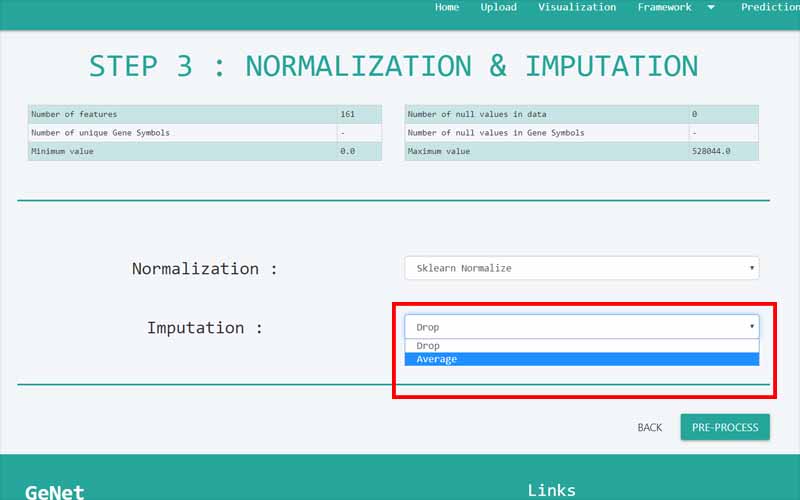
Task: Expand the Framework menu caret arrow
Action: (711, 7)
